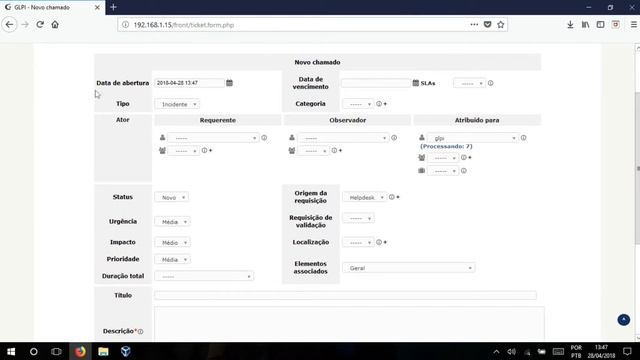Open the Categoria dropdown
640x360 pixels.
coord(358,104)
